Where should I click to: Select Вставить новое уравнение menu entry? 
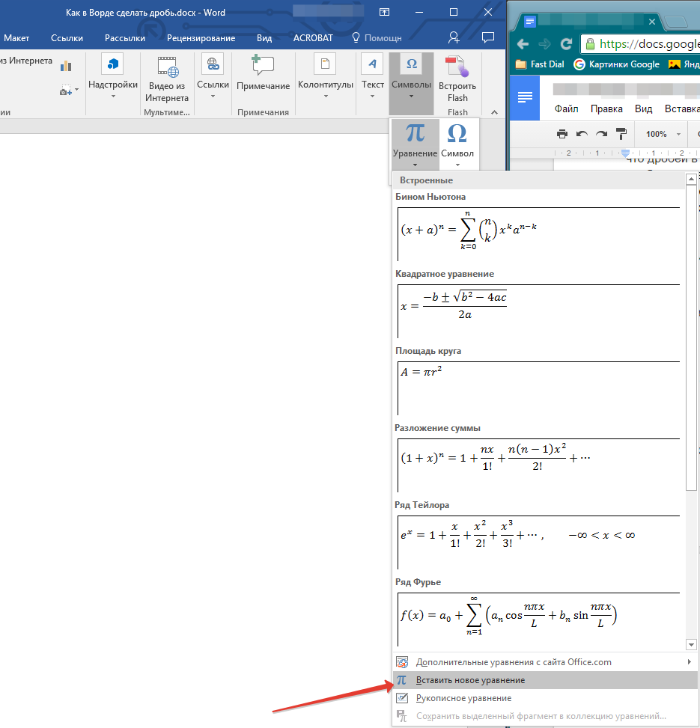[x=545, y=680]
